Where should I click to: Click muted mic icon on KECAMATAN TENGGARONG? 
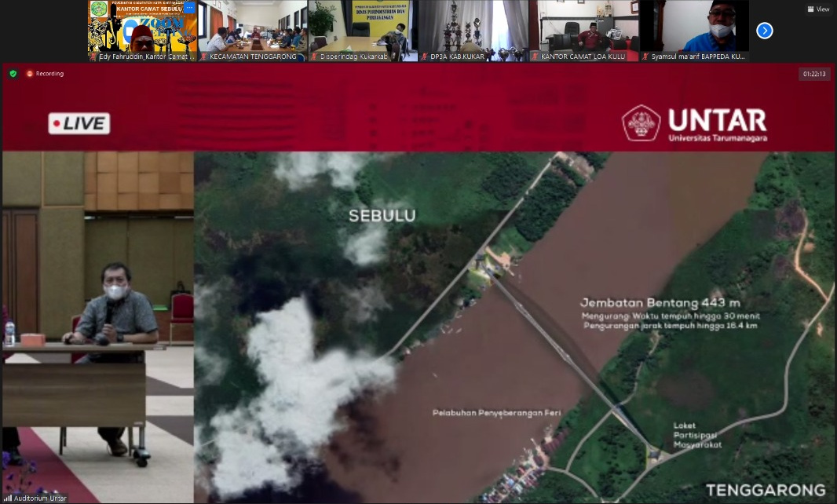pyautogui.click(x=204, y=57)
